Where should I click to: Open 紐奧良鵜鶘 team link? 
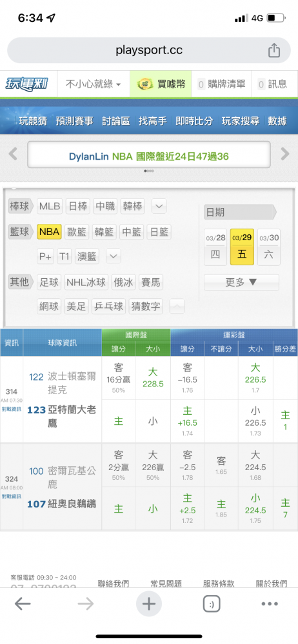(72, 504)
